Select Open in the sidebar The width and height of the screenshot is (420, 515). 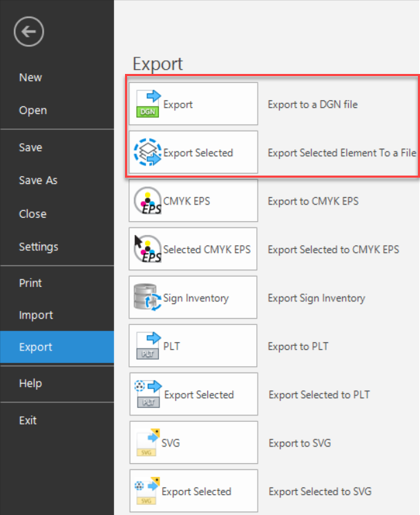pyautogui.click(x=33, y=111)
